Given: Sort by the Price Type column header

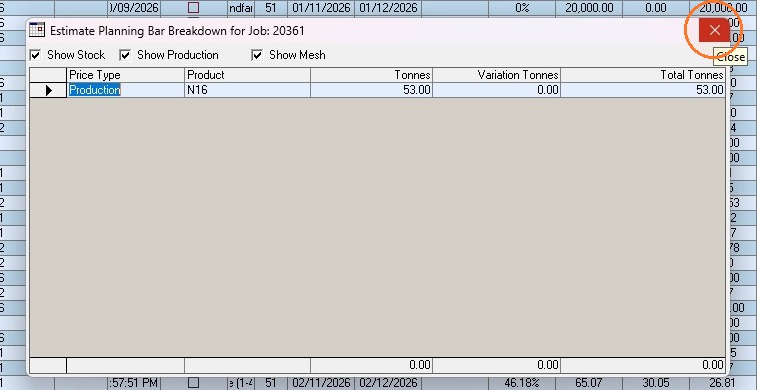Looking at the screenshot, I should (125, 75).
